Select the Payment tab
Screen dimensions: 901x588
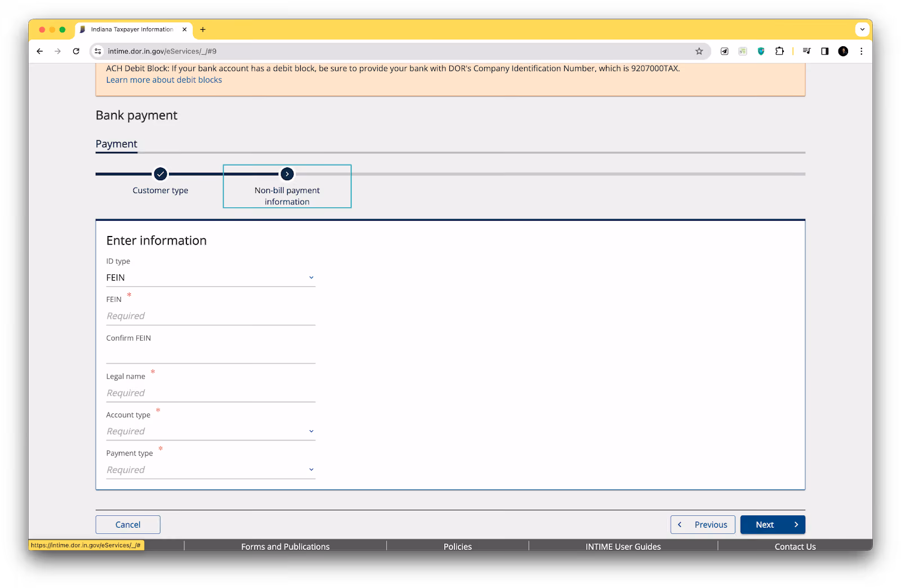[116, 144]
